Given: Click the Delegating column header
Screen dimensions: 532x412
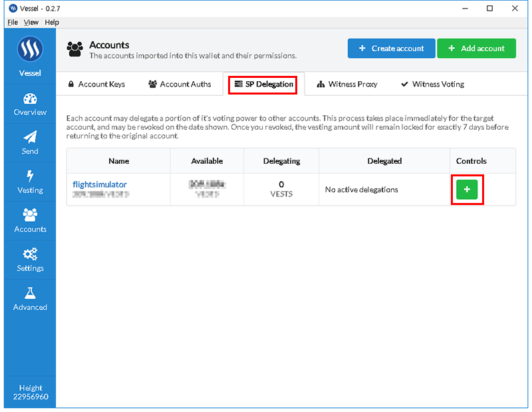Looking at the screenshot, I should pyautogui.click(x=281, y=161).
